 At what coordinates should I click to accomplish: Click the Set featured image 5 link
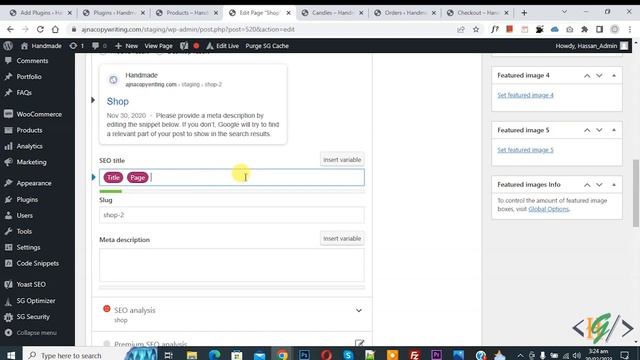(525, 150)
